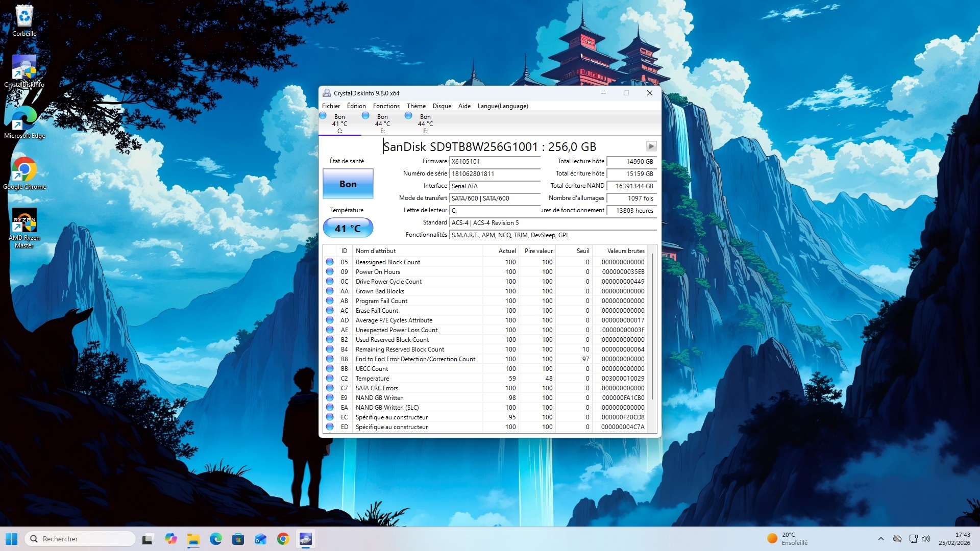
Task: Click the Temperature attribute status orb
Action: pos(330,379)
